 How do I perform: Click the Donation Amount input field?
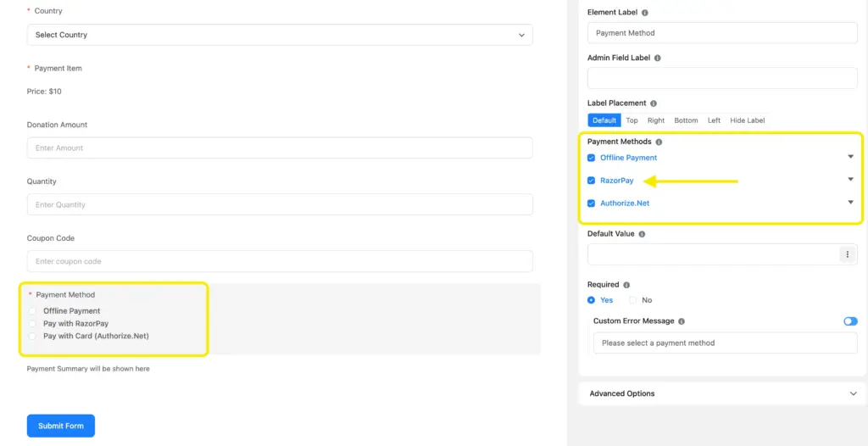click(280, 148)
